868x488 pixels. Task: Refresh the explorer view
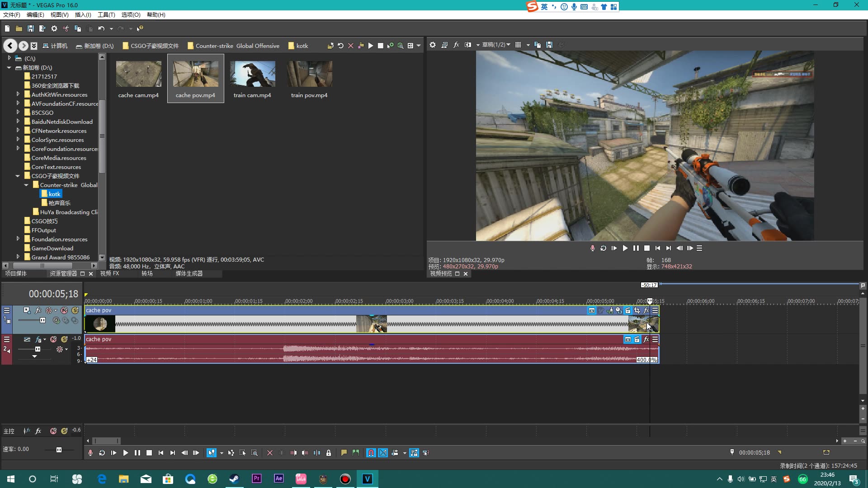point(340,46)
